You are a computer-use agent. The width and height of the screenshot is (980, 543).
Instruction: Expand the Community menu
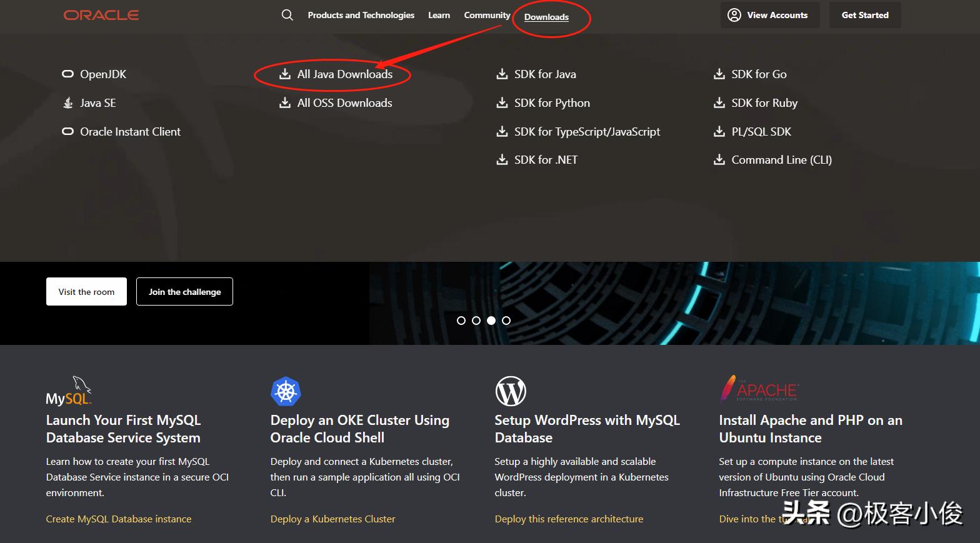487,15
